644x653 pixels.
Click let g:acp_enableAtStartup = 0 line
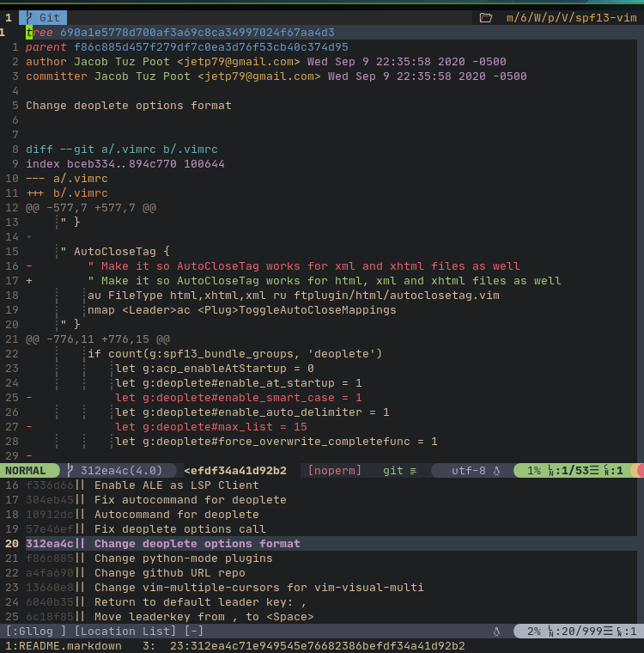click(x=215, y=368)
